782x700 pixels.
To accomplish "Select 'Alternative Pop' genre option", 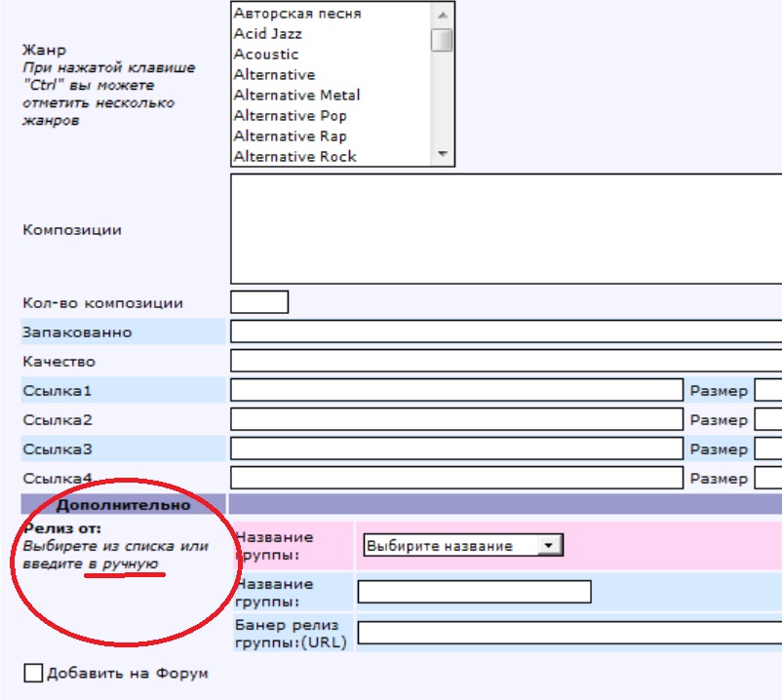I will (x=291, y=116).
